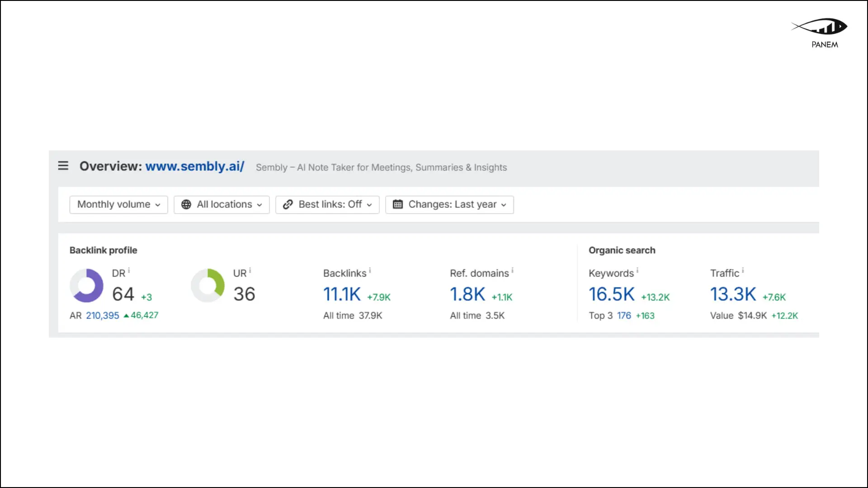Click the Traffic info icon
This screenshot has width=868, height=488.
pyautogui.click(x=743, y=271)
